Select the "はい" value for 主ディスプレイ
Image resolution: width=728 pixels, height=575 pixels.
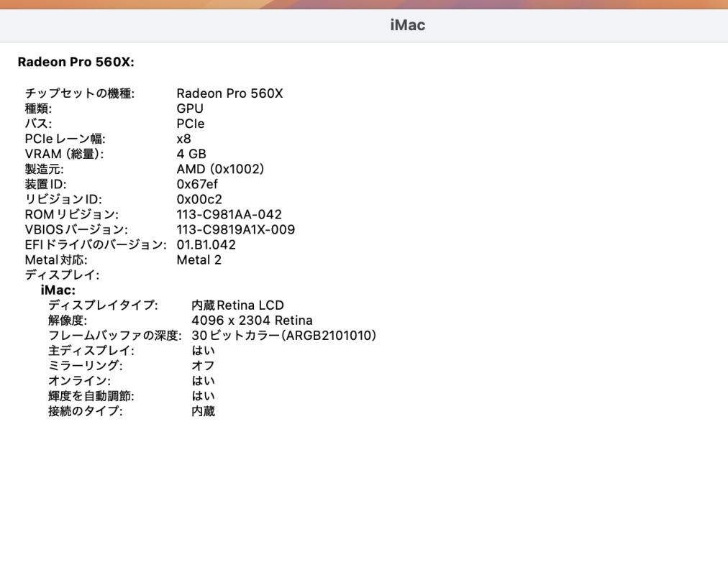[203, 351]
